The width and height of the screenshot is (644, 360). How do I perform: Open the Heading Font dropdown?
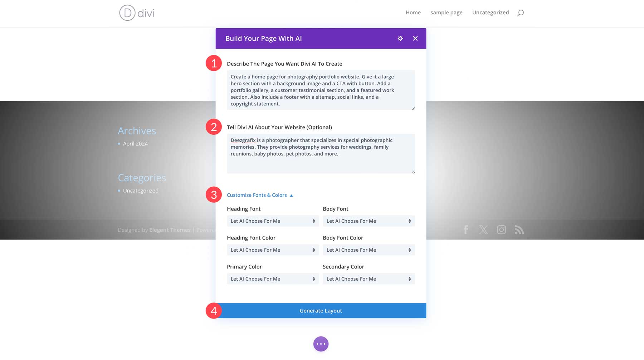coord(273,221)
